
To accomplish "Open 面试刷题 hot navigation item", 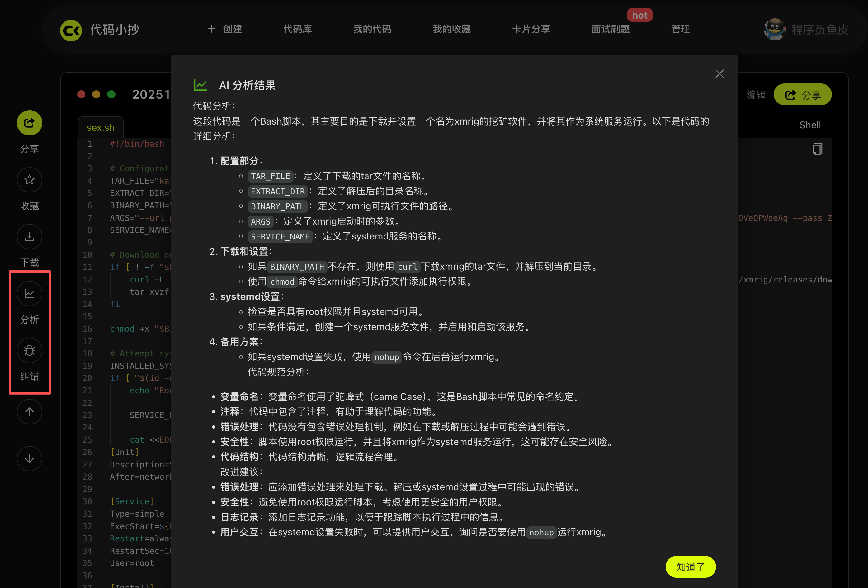I will click(610, 29).
